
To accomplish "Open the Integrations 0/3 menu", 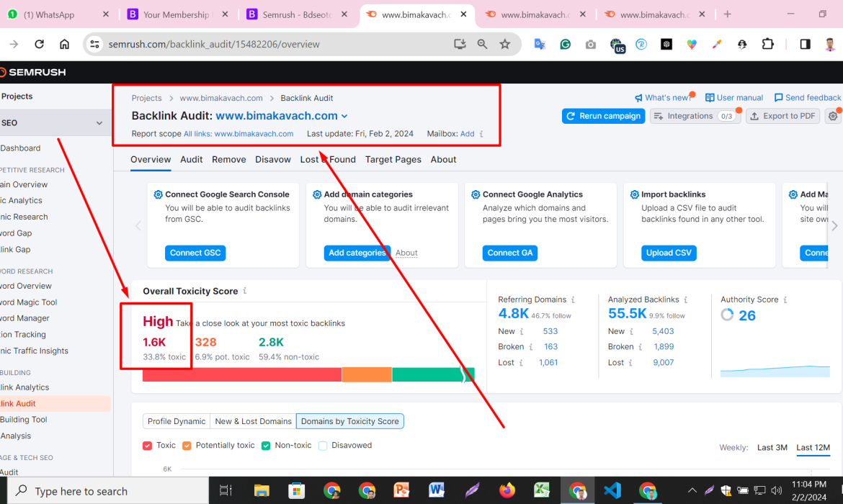I will (696, 116).
